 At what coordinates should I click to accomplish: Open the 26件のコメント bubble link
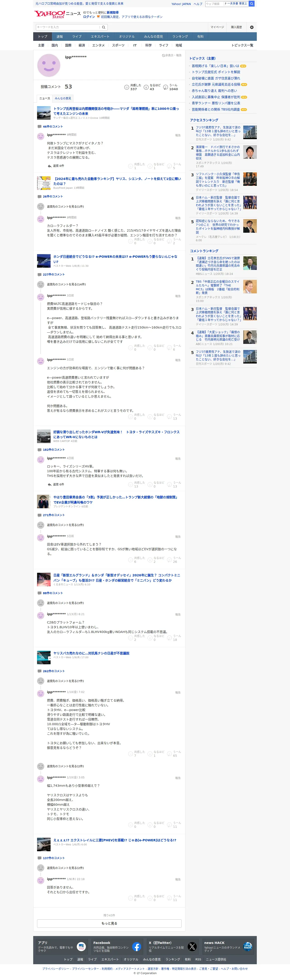click(x=50, y=197)
